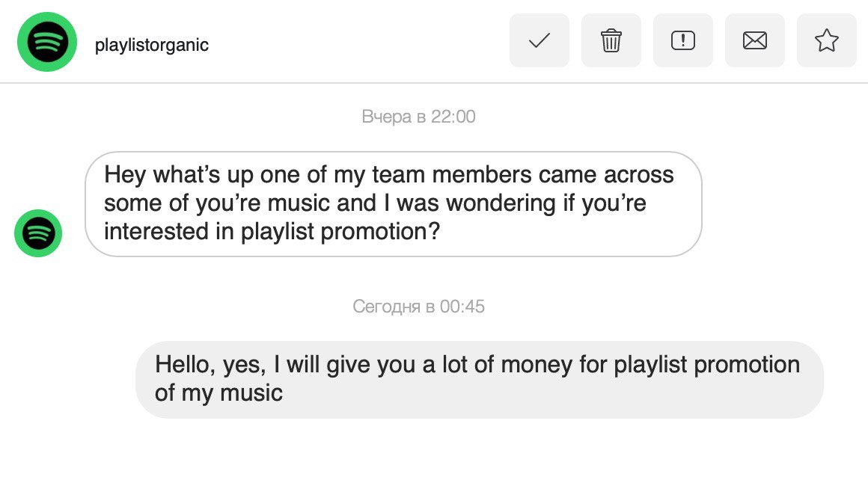This screenshot has width=868, height=483.
Task: Click the empty chat area below the last reply
Action: click(x=434, y=451)
